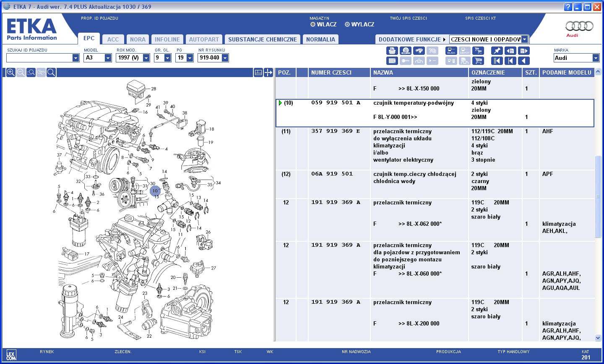Select the WYLACZ magazyn radio button

coord(347,24)
